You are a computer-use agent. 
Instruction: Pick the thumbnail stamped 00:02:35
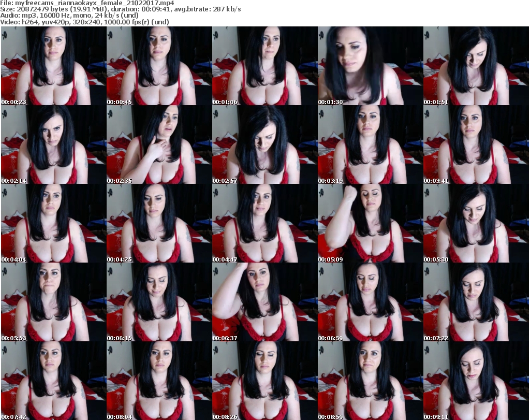(159, 144)
